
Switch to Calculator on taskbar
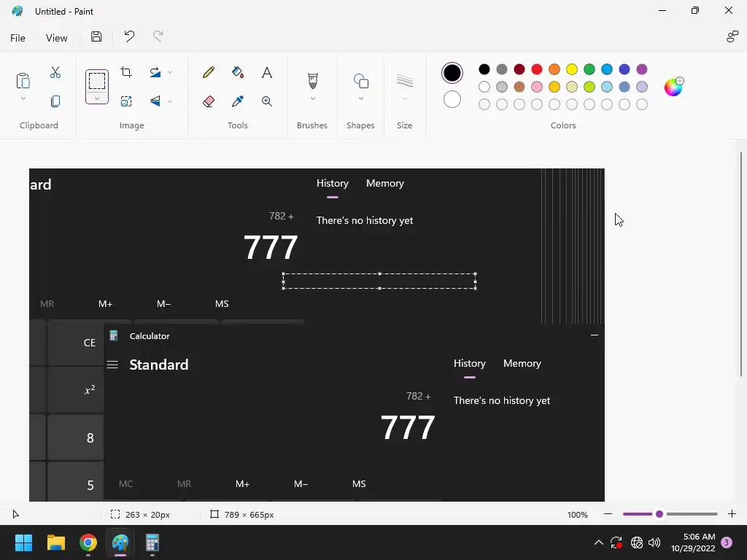coord(152,542)
